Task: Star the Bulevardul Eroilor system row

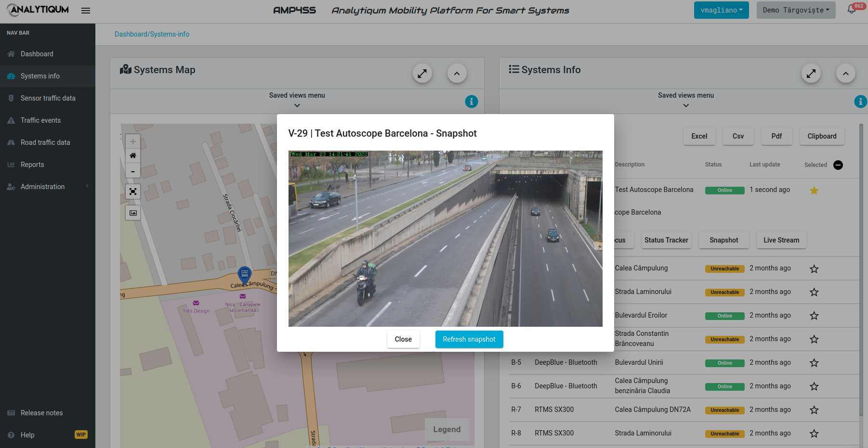Action: (814, 316)
